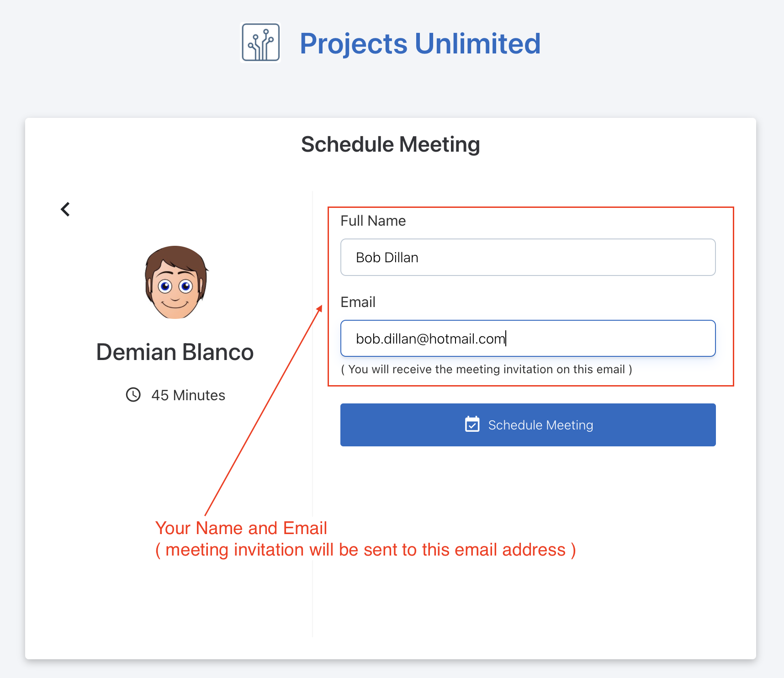
Task: Click the red 'Your Name and Email' annotation
Action: click(241, 528)
